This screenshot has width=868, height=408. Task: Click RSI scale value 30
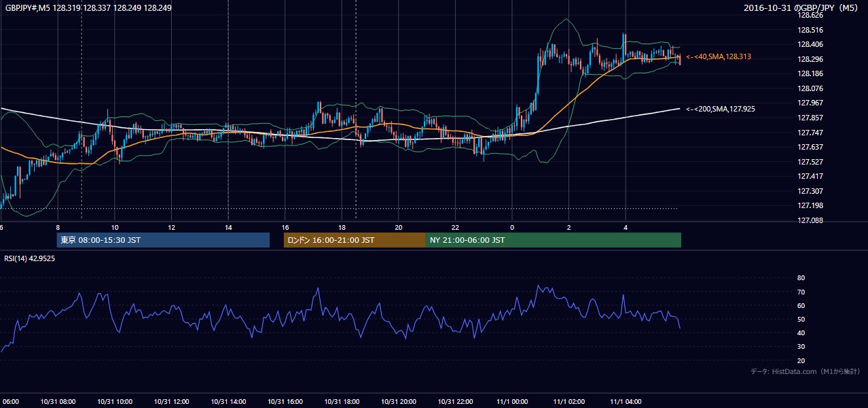tap(801, 347)
